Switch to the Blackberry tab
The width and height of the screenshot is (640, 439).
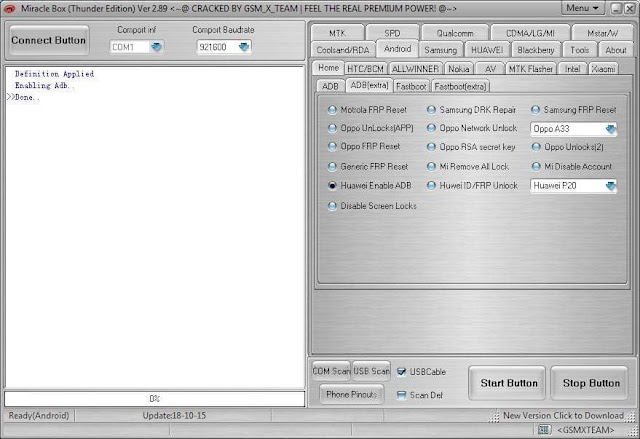point(536,50)
